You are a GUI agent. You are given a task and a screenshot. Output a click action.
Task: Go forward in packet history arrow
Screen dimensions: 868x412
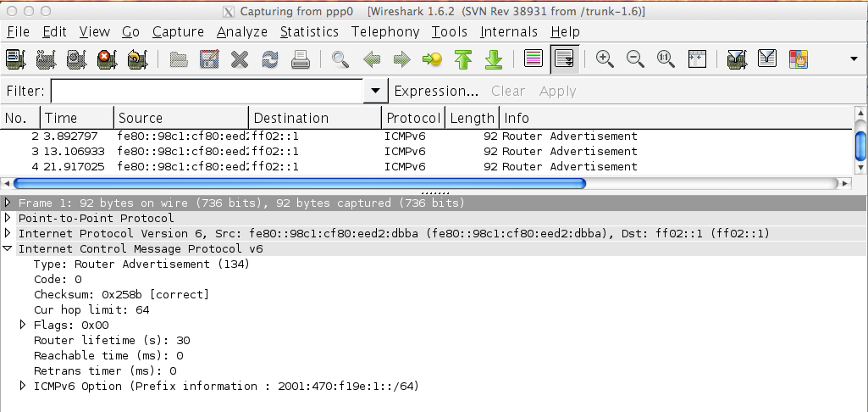click(x=402, y=58)
